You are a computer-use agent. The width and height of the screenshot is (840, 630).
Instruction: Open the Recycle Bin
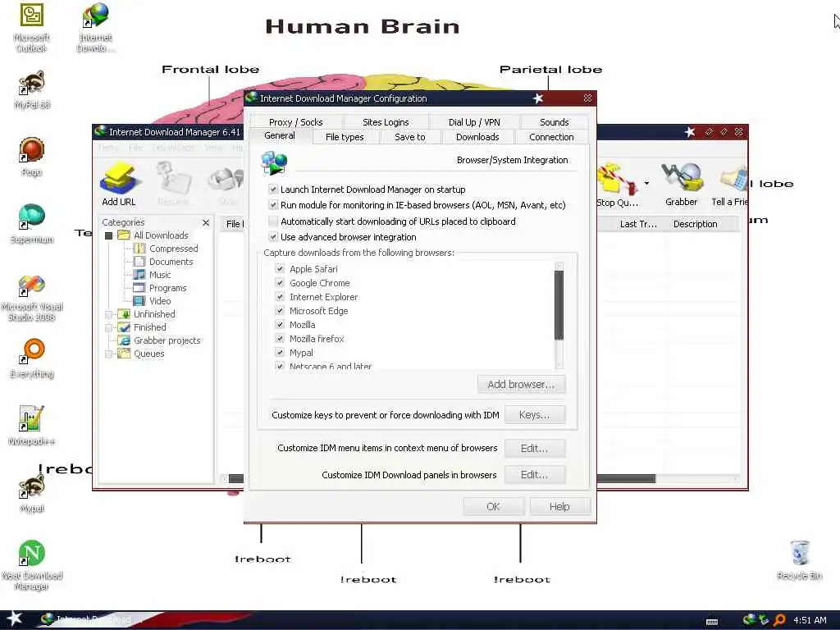(799, 559)
